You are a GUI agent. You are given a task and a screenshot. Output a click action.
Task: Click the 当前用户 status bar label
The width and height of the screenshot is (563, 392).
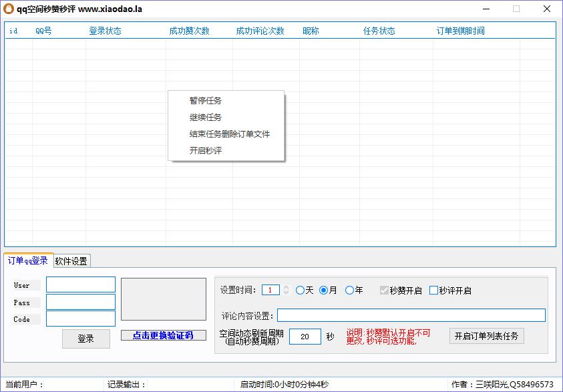click(25, 385)
